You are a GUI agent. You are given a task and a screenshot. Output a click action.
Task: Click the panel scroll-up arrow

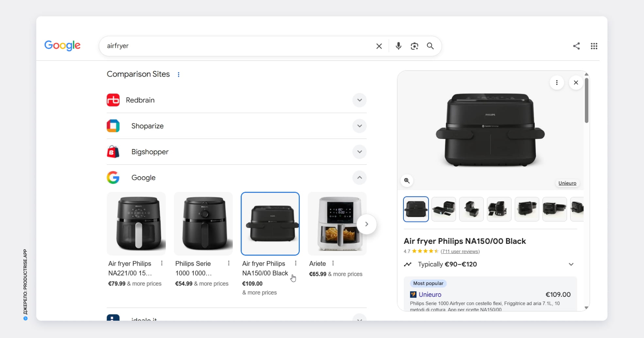[586, 75]
